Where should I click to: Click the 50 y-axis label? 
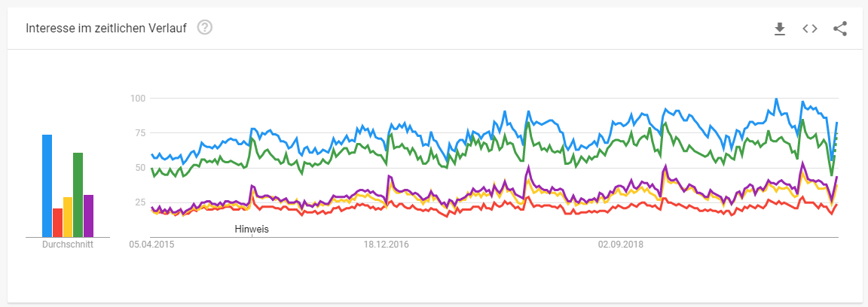coord(139,168)
